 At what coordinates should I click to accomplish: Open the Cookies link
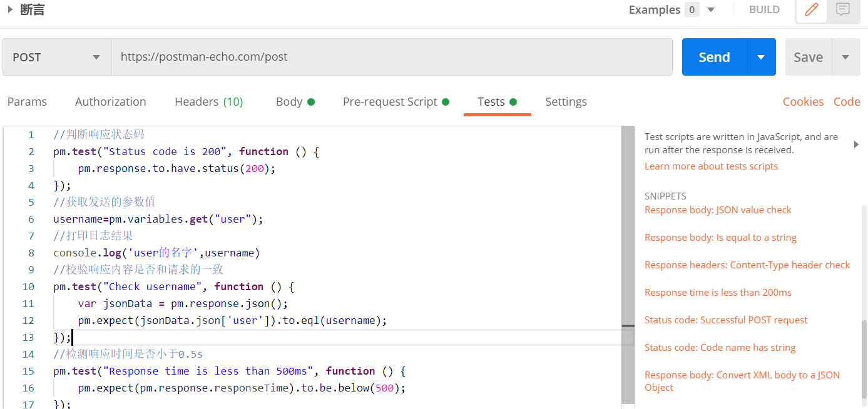[803, 102]
